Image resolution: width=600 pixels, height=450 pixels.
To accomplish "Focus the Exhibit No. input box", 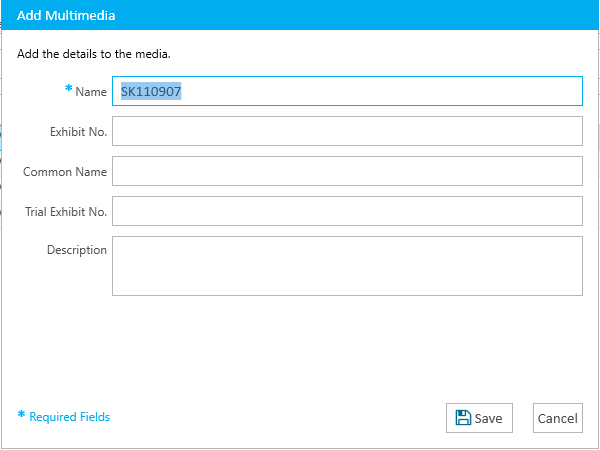I will (347, 131).
